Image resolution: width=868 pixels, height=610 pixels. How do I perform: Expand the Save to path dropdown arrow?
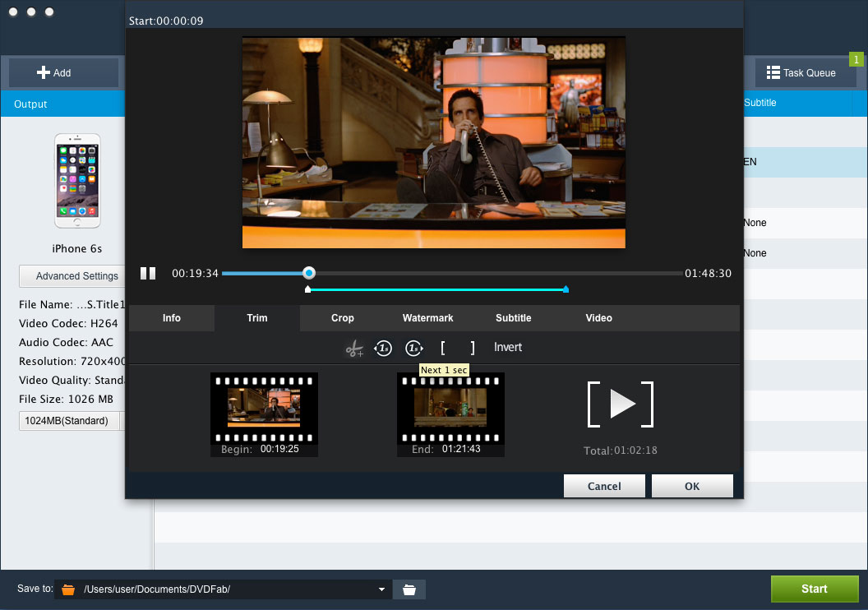381,589
